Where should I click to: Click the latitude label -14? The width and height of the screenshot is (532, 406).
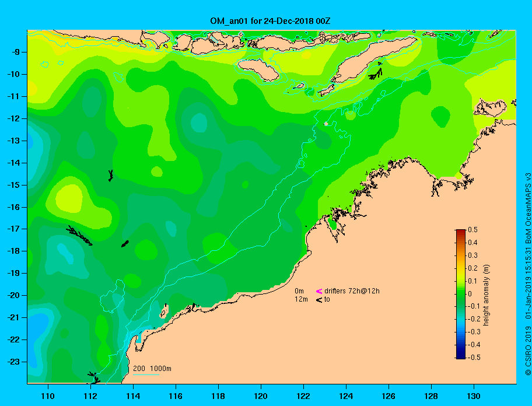[x=14, y=163]
